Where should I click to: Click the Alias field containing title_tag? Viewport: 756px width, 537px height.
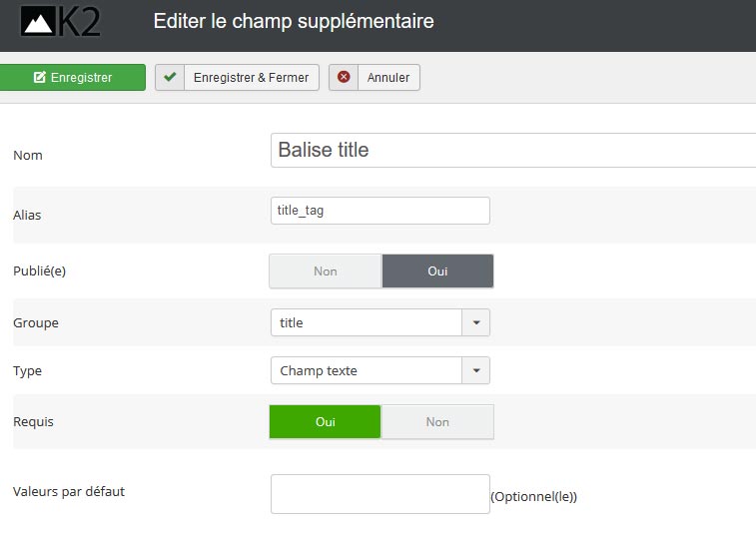tap(380, 211)
